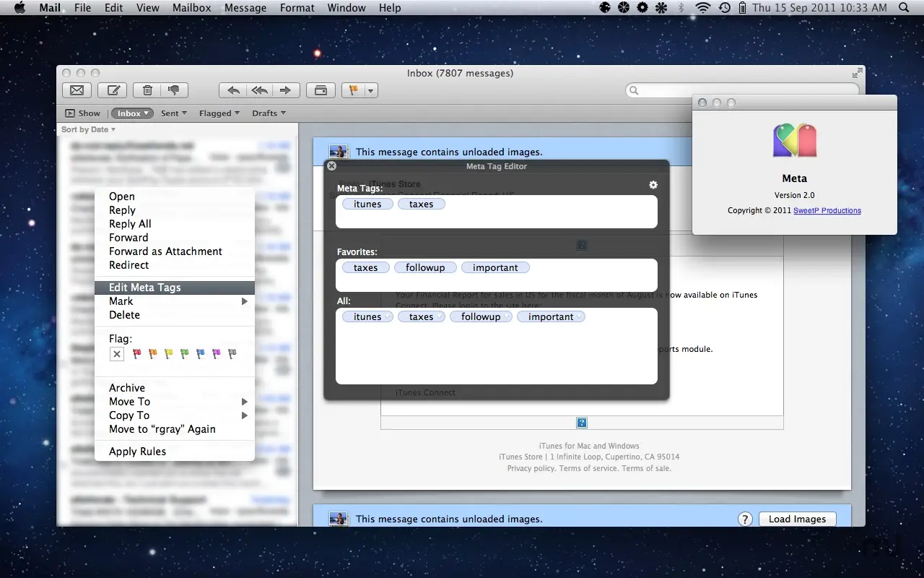This screenshot has height=578, width=924.
Task: Open the Mailbox menu in the menu bar
Action: pyautogui.click(x=192, y=8)
